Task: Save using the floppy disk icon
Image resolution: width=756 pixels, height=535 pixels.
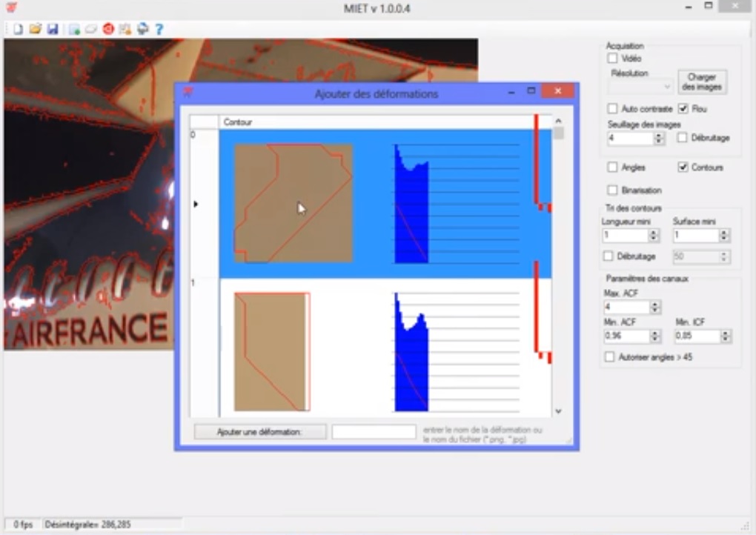Action: point(52,29)
